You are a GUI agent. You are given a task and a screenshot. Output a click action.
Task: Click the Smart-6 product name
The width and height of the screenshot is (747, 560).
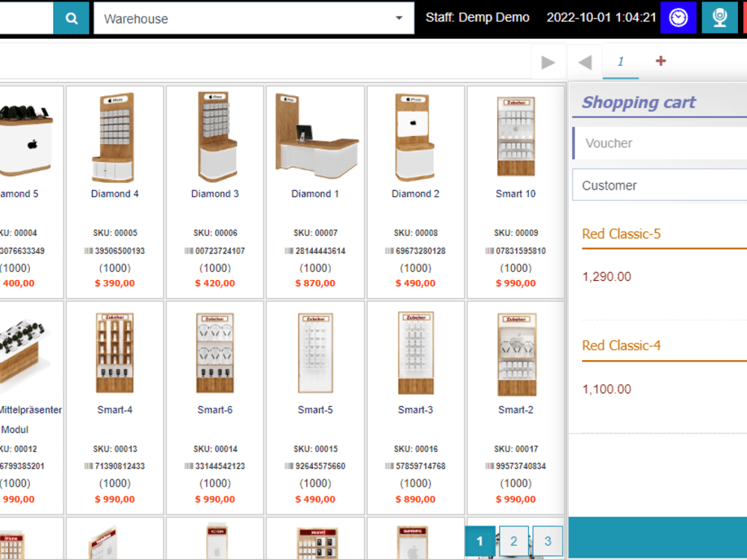pos(215,410)
